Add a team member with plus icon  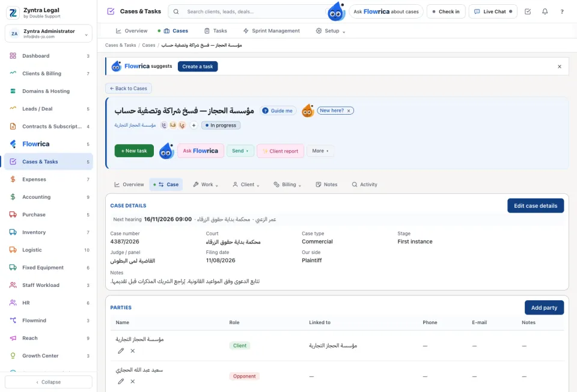click(x=194, y=125)
